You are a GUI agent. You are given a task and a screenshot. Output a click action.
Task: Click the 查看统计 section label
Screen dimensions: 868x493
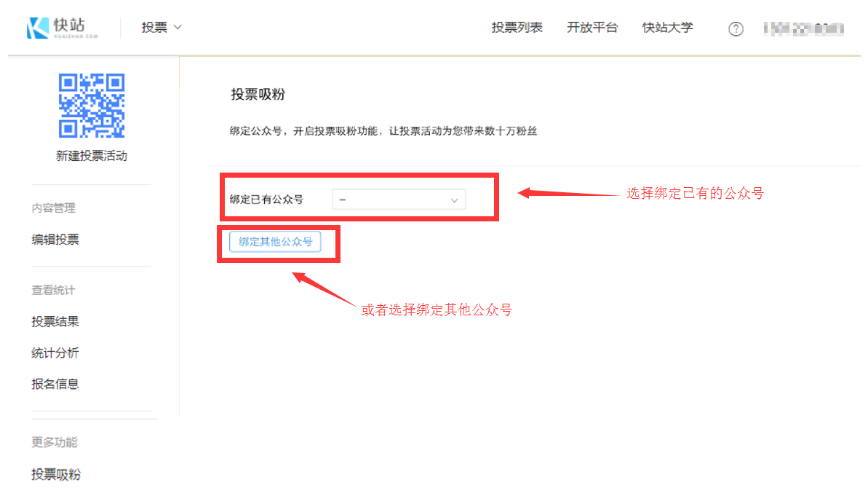point(53,291)
